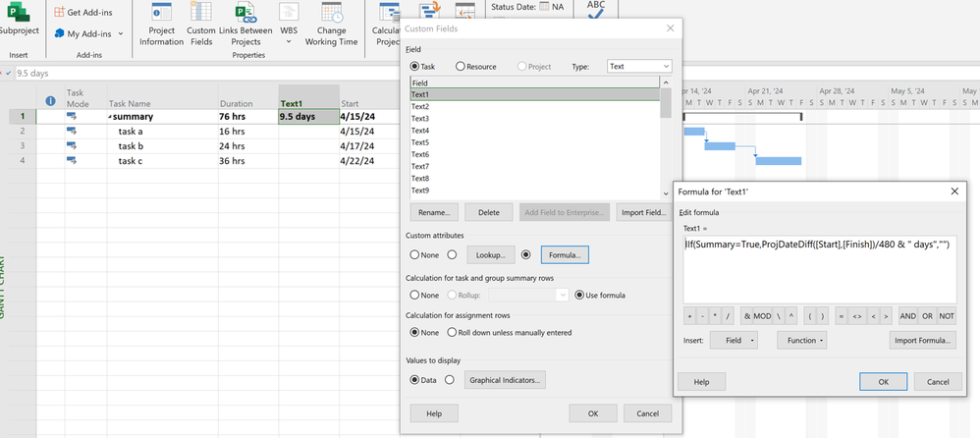This screenshot has height=438, width=980.
Task: Expand the My Add-ins dropdown
Action: point(121,33)
